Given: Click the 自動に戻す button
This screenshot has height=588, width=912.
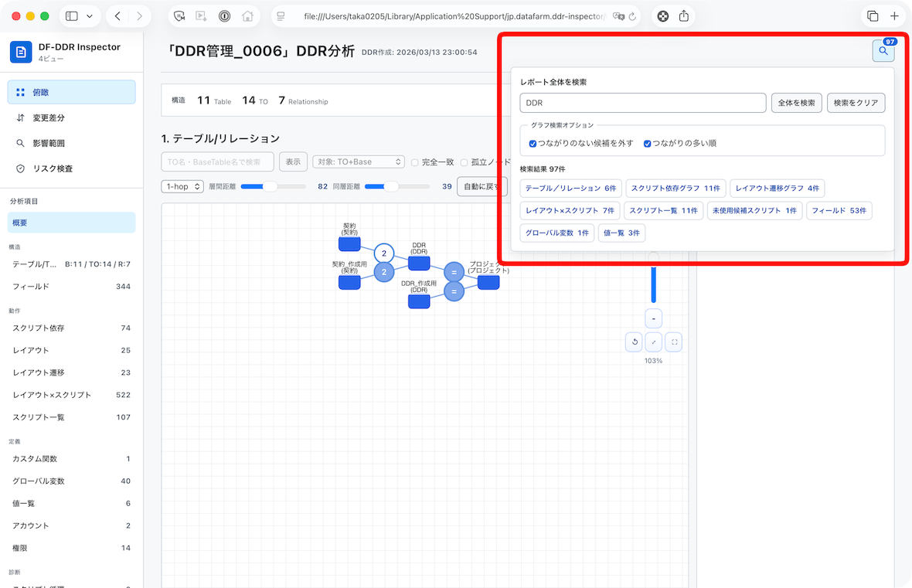Looking at the screenshot, I should pyautogui.click(x=482, y=187).
